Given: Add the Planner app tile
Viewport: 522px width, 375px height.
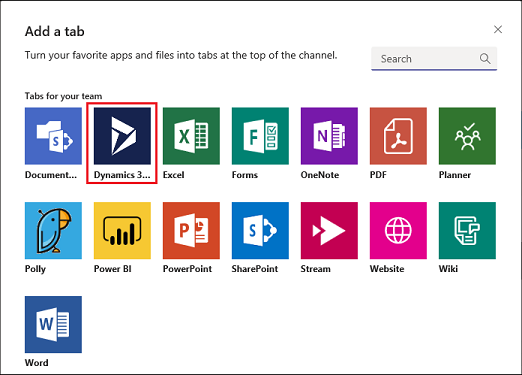Looking at the screenshot, I should (x=467, y=136).
